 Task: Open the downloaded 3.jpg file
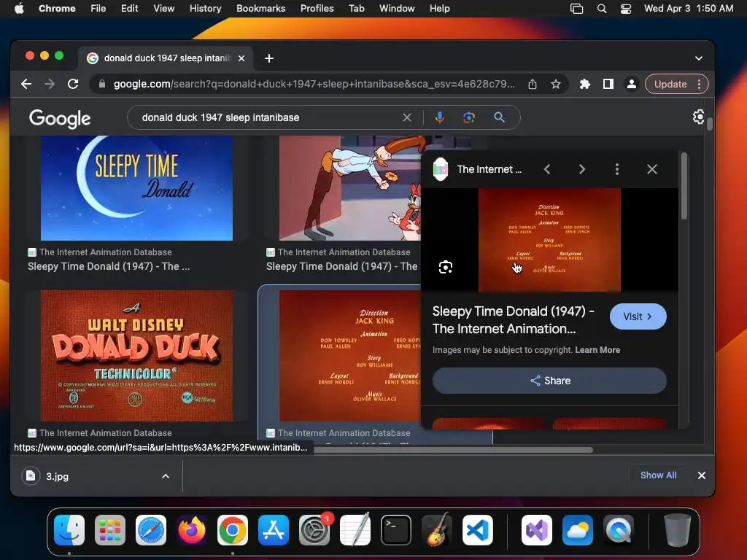pos(57,476)
